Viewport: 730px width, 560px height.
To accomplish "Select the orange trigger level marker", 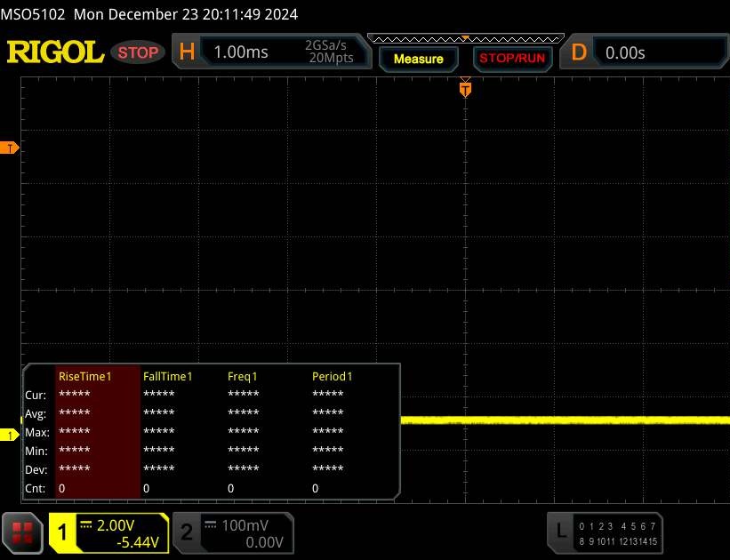I will pos(11,148).
